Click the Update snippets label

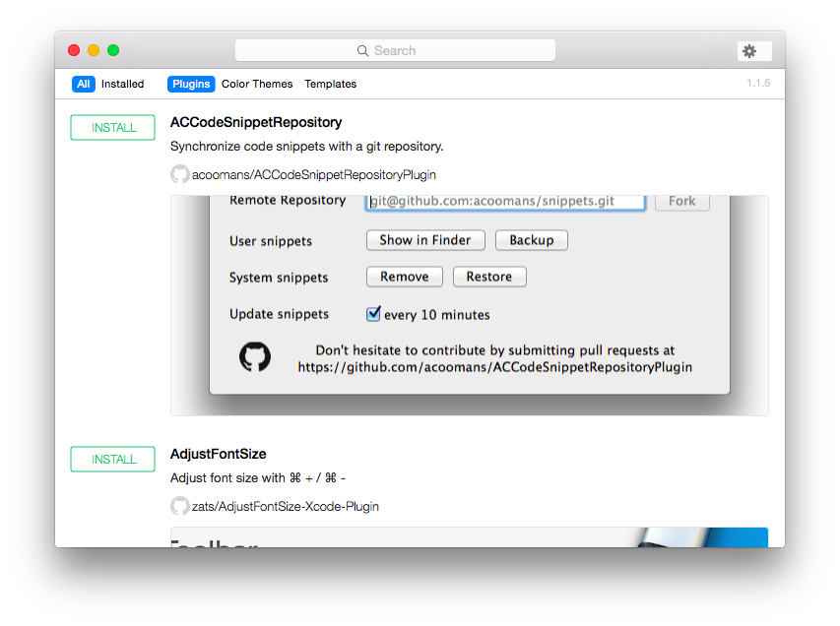click(x=279, y=314)
